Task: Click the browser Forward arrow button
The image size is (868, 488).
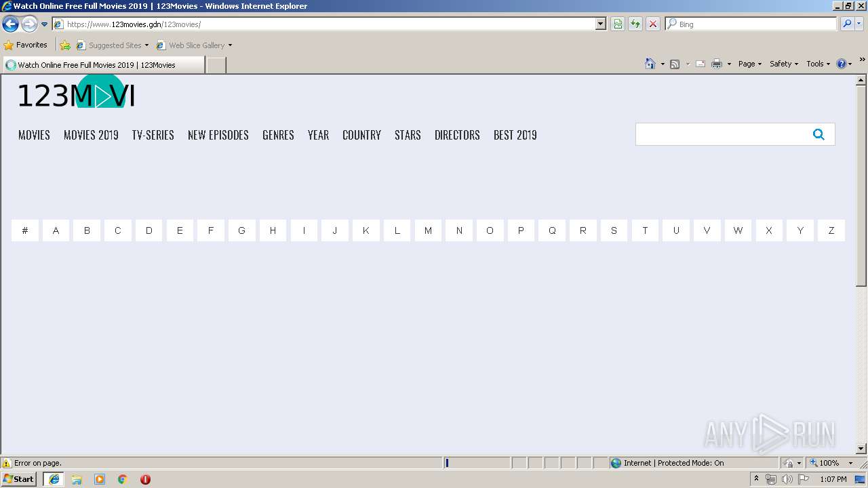Action: click(x=29, y=24)
